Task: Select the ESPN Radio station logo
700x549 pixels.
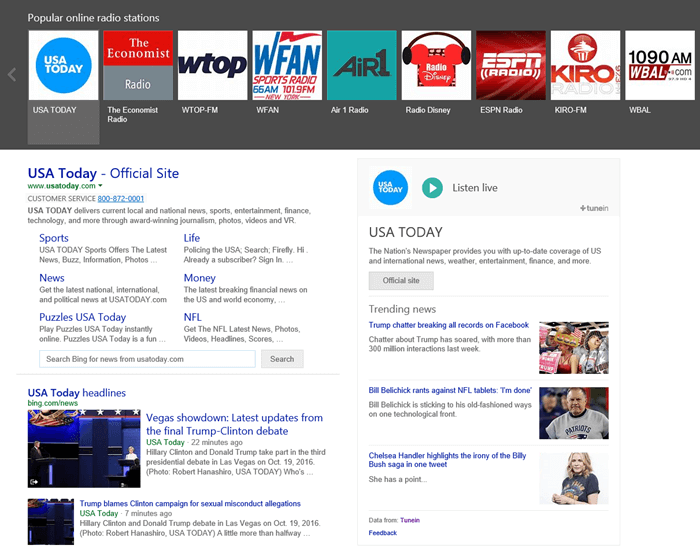Action: click(x=511, y=65)
